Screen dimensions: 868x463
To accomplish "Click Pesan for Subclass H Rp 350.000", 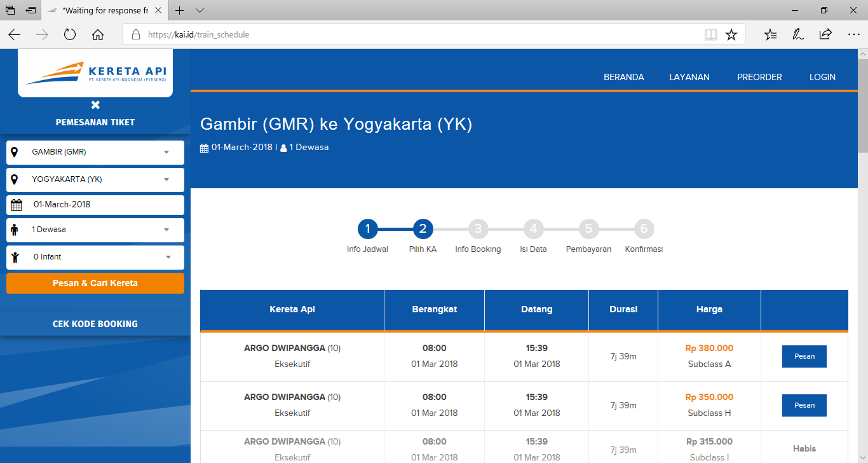I will pos(804,405).
